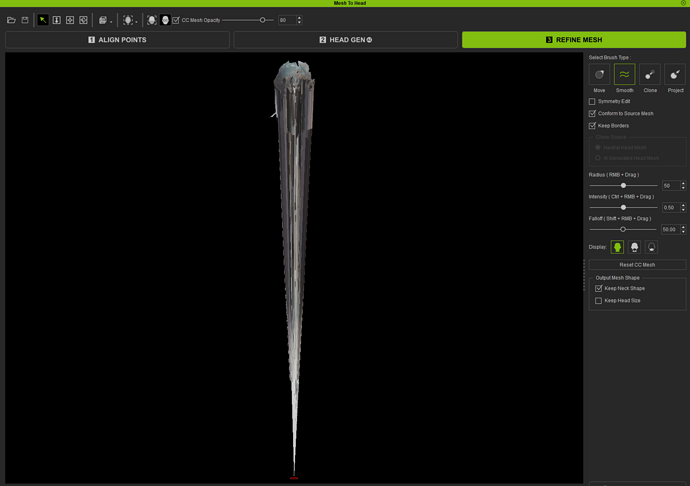
Task: Close the Mesh To Head window
Action: click(x=683, y=3)
